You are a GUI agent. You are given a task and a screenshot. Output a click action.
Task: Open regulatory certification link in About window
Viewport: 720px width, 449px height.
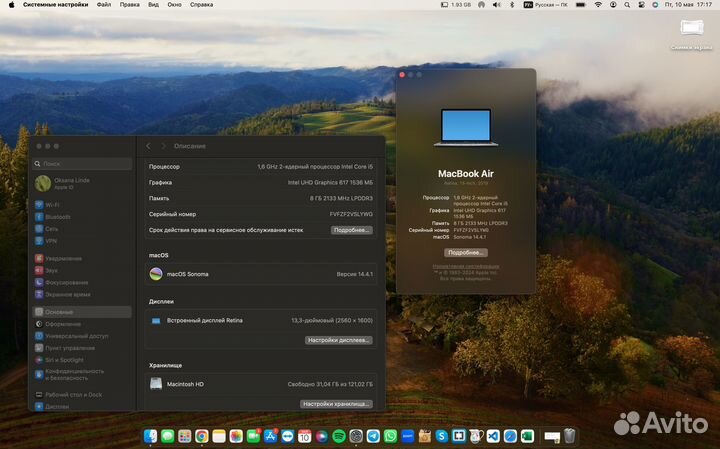[x=466, y=266]
